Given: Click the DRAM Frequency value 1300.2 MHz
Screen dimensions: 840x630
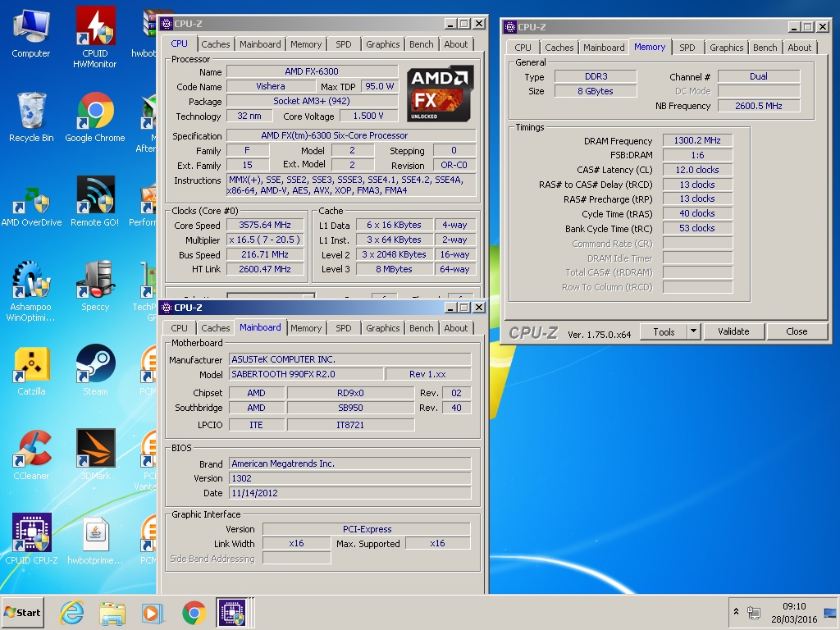Looking at the screenshot, I should (697, 140).
